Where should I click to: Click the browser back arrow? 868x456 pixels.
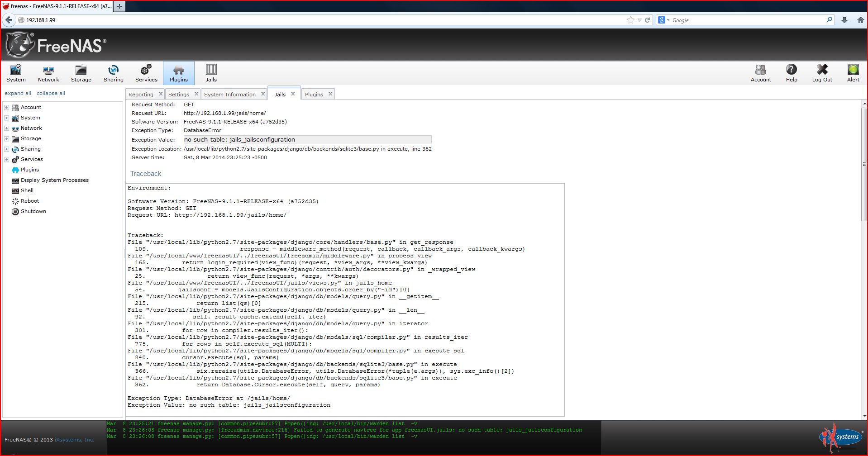point(9,20)
